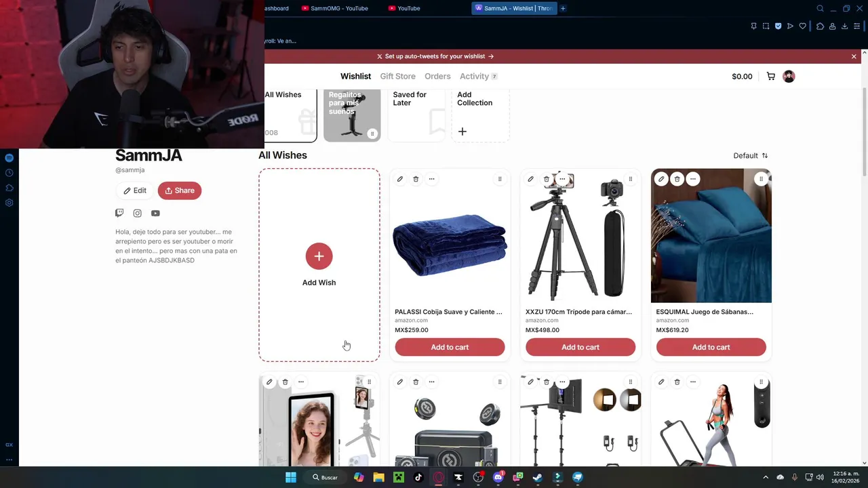The height and width of the screenshot is (488, 868).
Task: Click the red Share button
Action: coord(180,190)
